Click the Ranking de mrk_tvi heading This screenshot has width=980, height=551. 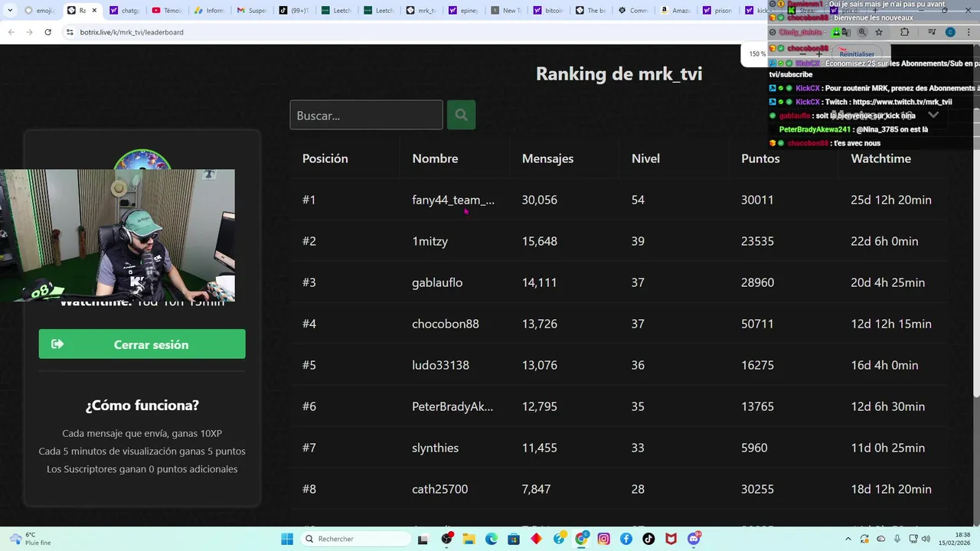(x=619, y=73)
